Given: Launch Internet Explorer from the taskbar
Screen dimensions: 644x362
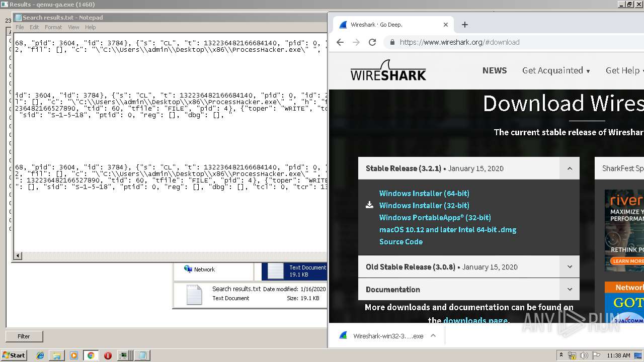Looking at the screenshot, I should pyautogui.click(x=40, y=355).
